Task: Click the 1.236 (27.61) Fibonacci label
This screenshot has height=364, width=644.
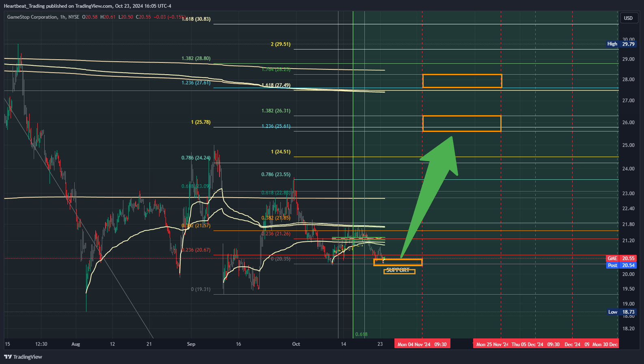Action: click(x=196, y=83)
